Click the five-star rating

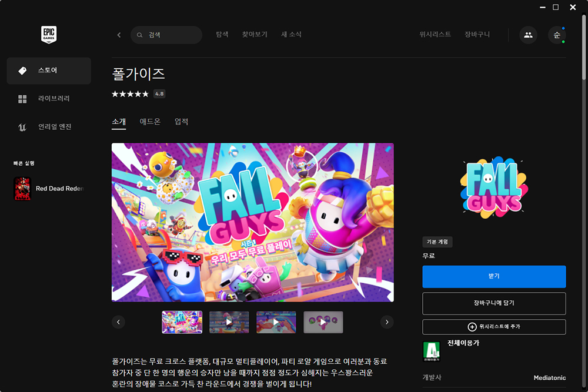tap(130, 93)
